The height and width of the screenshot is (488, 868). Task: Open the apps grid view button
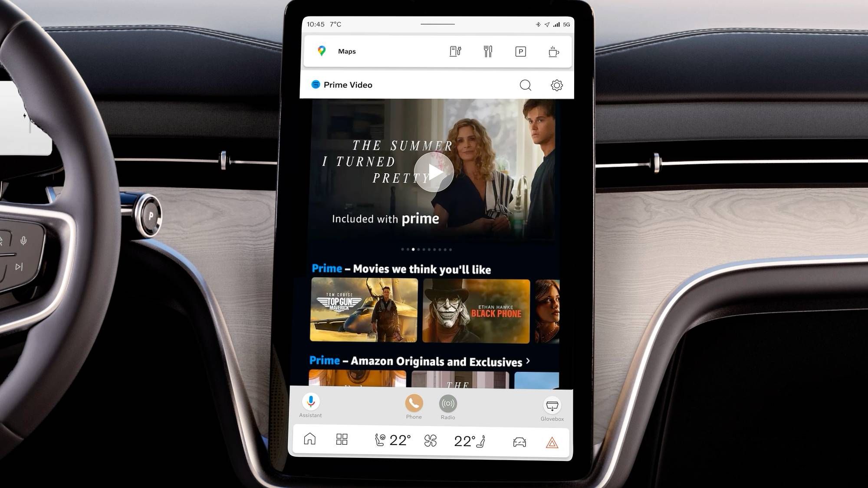(x=342, y=440)
